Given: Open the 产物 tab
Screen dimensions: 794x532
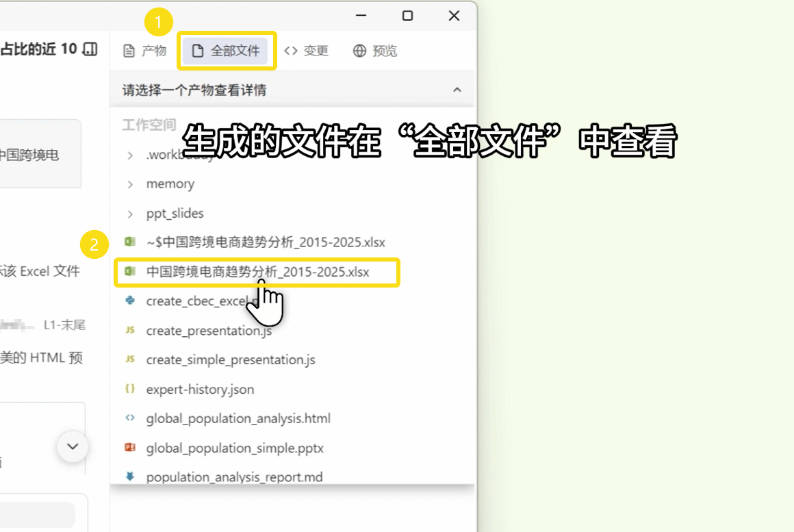Looking at the screenshot, I should (x=144, y=51).
